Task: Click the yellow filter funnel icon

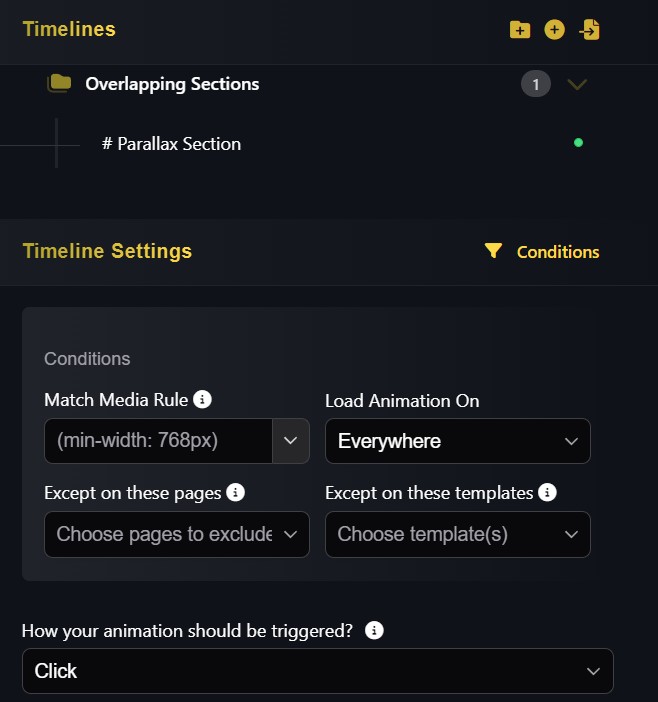Action: (493, 251)
